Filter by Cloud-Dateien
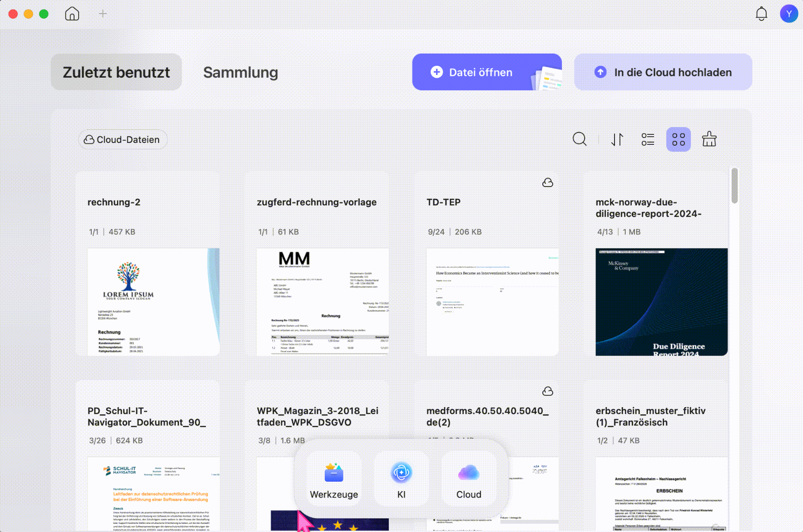 [x=123, y=140]
